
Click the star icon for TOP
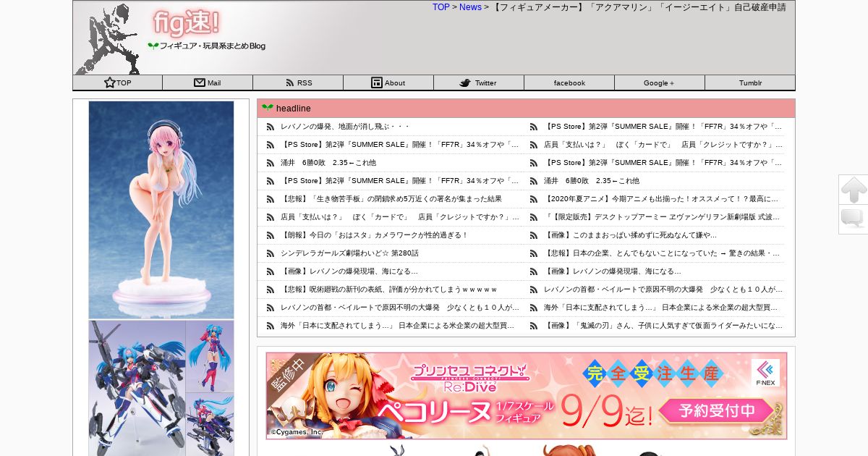[x=110, y=83]
